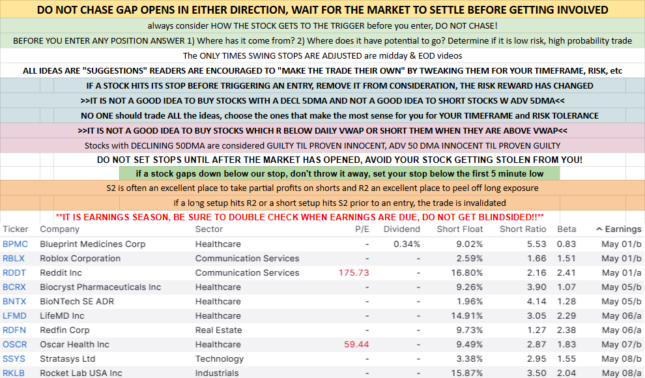
Task: Open the RDFN ticker link
Action: (14, 330)
